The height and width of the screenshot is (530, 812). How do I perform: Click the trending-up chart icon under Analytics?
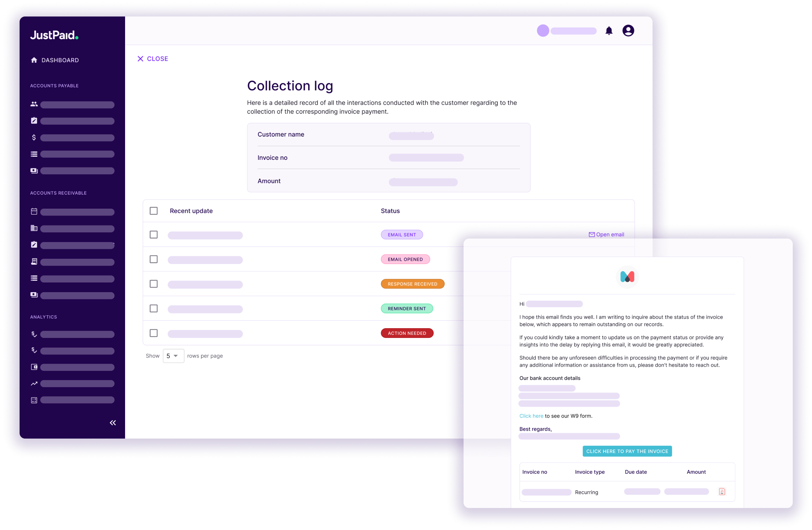pos(34,383)
